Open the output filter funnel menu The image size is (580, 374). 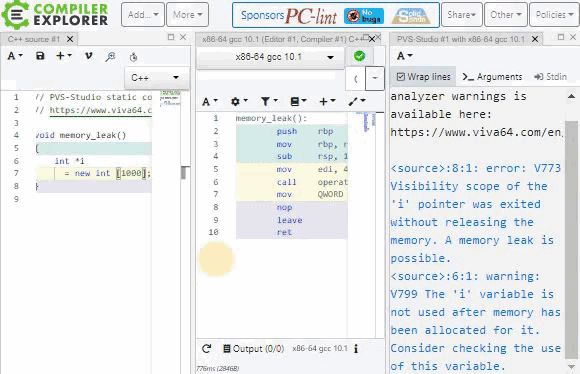pos(269,101)
